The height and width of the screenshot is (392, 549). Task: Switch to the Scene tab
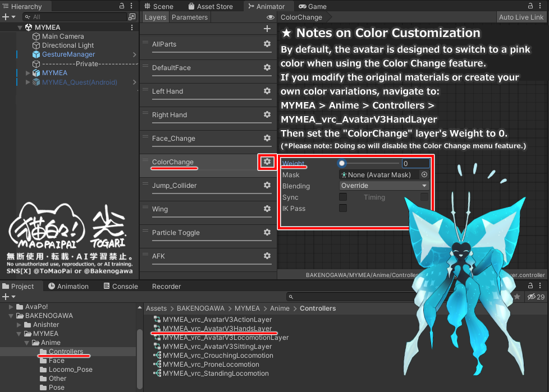click(159, 6)
